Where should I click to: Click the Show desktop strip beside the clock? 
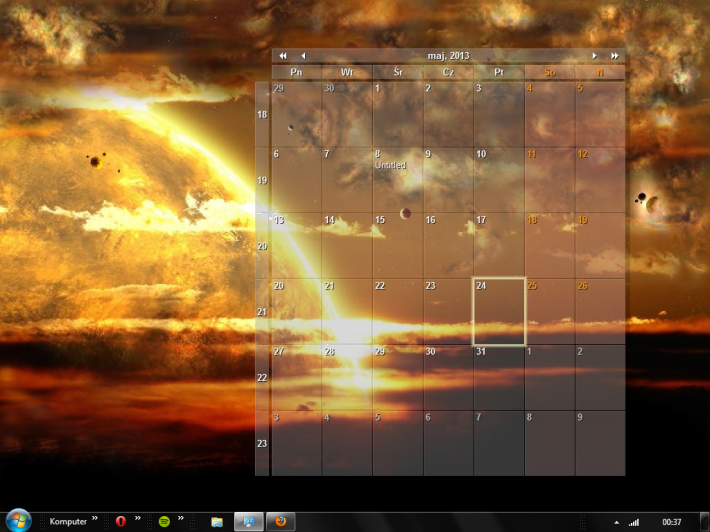point(705,522)
